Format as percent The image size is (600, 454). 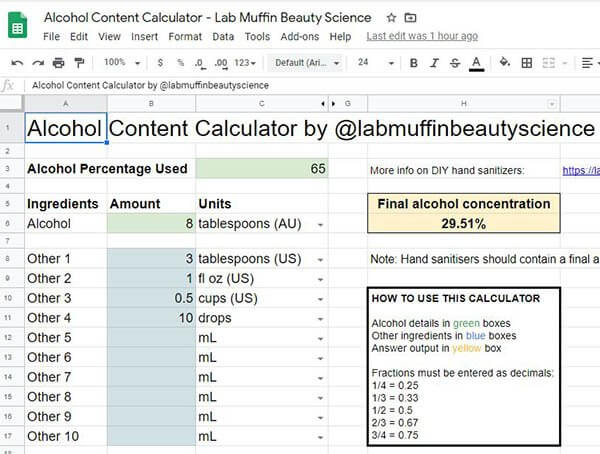click(180, 63)
